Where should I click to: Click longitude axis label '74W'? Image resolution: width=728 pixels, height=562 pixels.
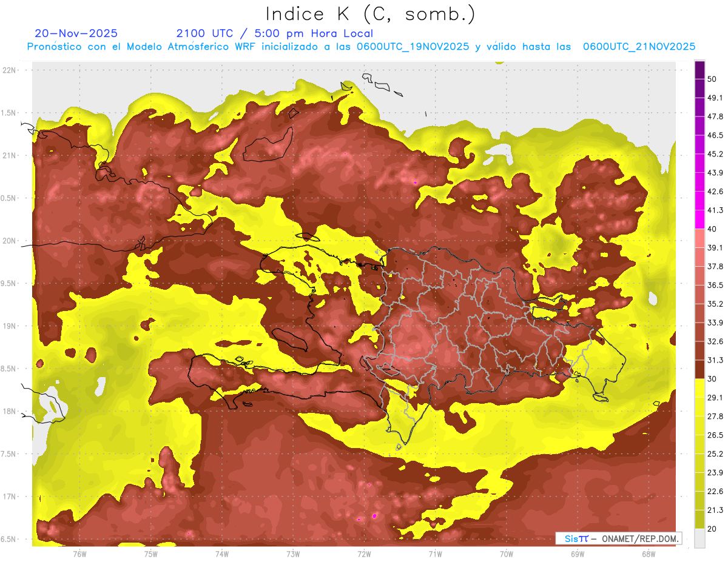[x=221, y=554]
